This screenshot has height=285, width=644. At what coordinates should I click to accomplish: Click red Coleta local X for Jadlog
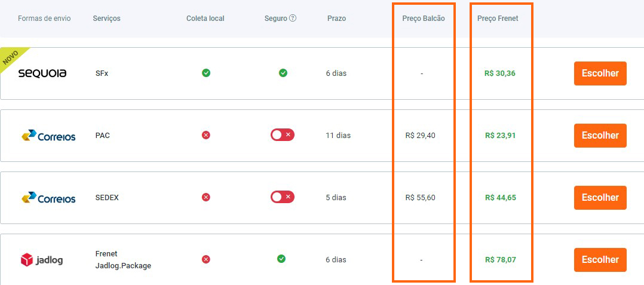[x=206, y=259]
